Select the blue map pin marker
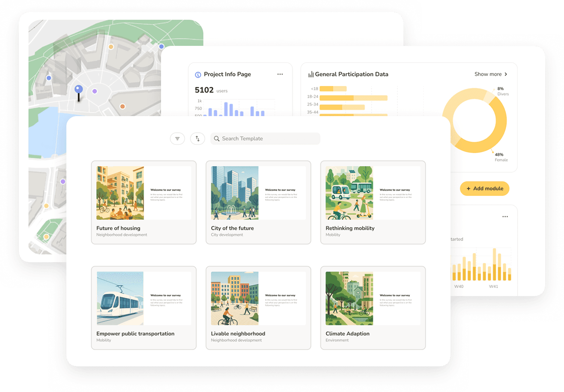Viewport: 564px width, 392px height. [x=78, y=88]
